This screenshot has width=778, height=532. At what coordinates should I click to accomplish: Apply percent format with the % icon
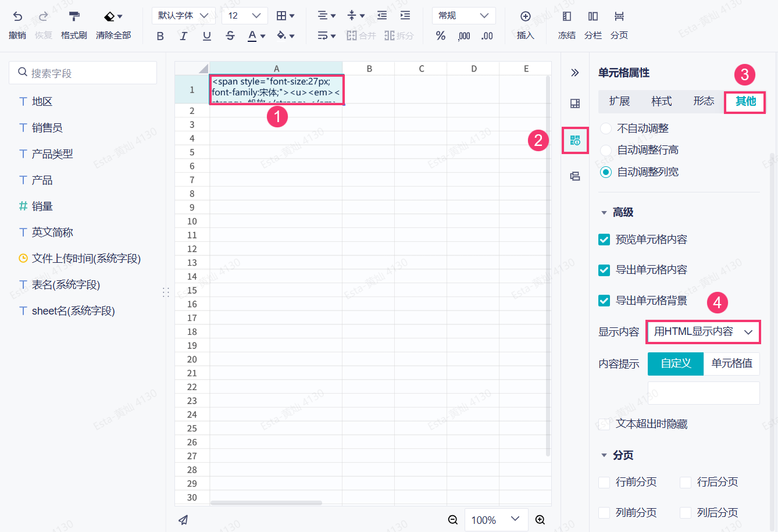click(x=441, y=36)
